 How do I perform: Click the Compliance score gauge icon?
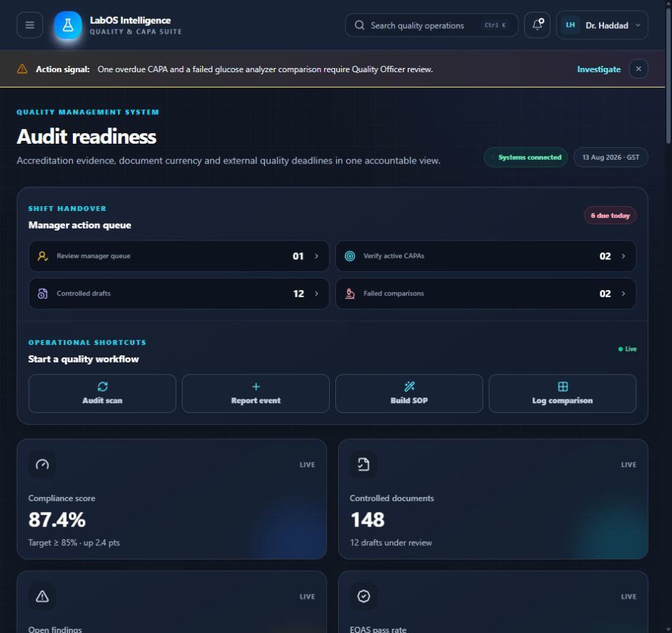point(42,464)
